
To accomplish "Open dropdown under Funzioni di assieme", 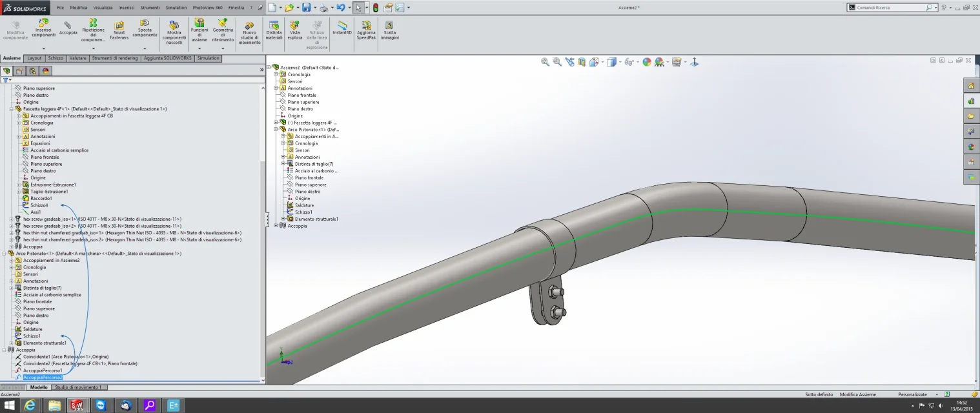I will click(x=199, y=48).
